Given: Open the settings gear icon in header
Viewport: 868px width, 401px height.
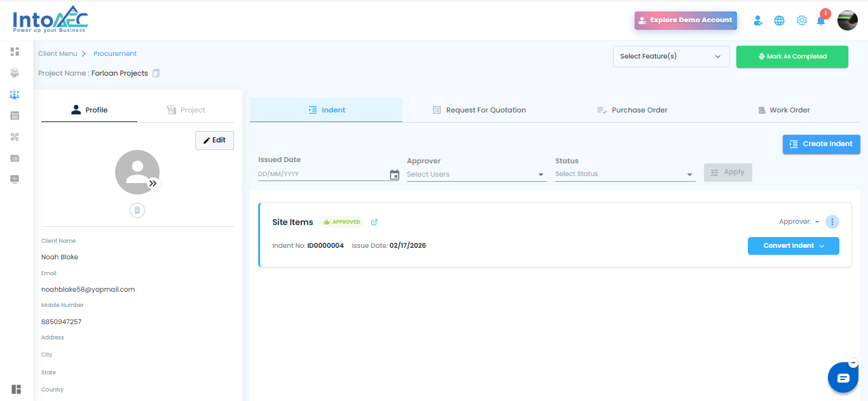Looking at the screenshot, I should tap(801, 20).
